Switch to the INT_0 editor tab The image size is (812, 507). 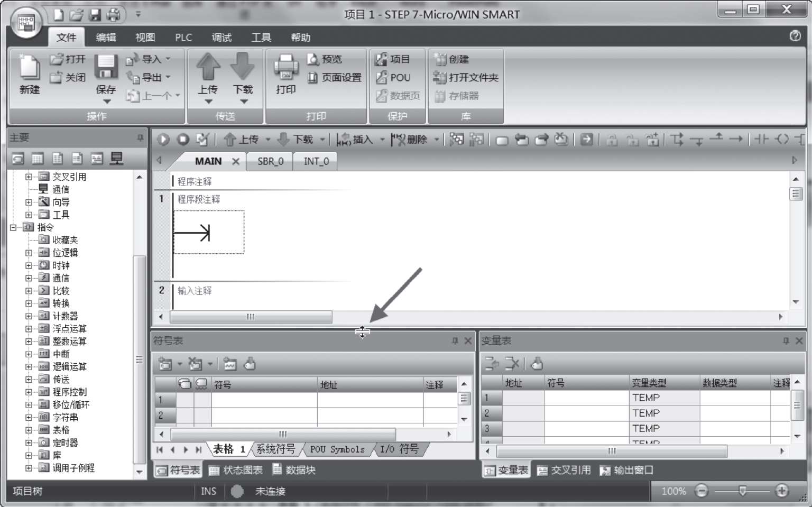(x=316, y=161)
